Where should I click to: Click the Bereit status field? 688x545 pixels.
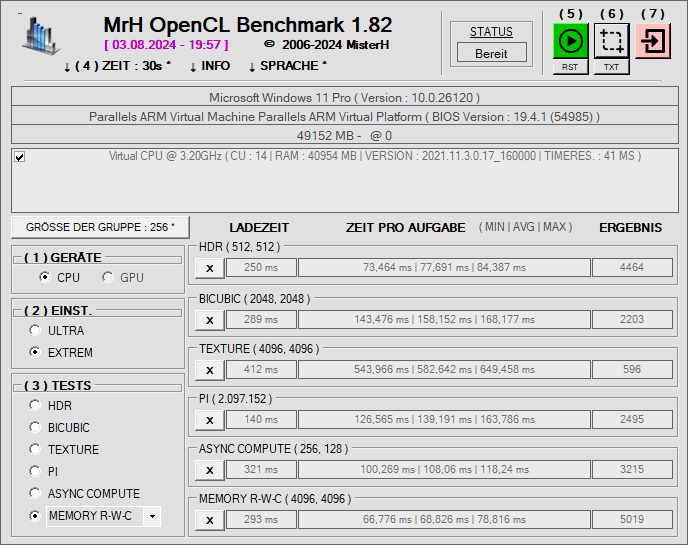click(491, 54)
